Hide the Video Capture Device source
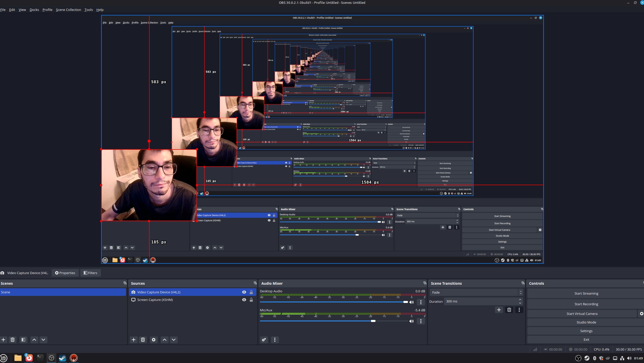This screenshot has width=644, height=363. tap(244, 292)
